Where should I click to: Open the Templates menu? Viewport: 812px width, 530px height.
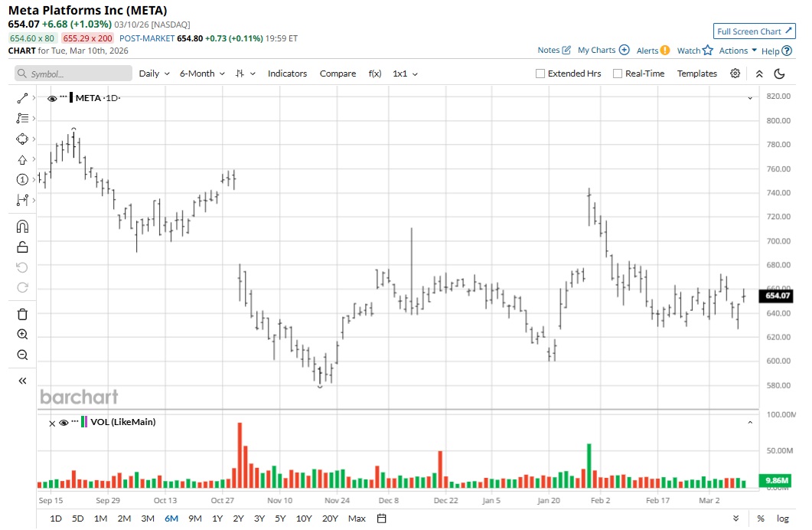(697, 74)
